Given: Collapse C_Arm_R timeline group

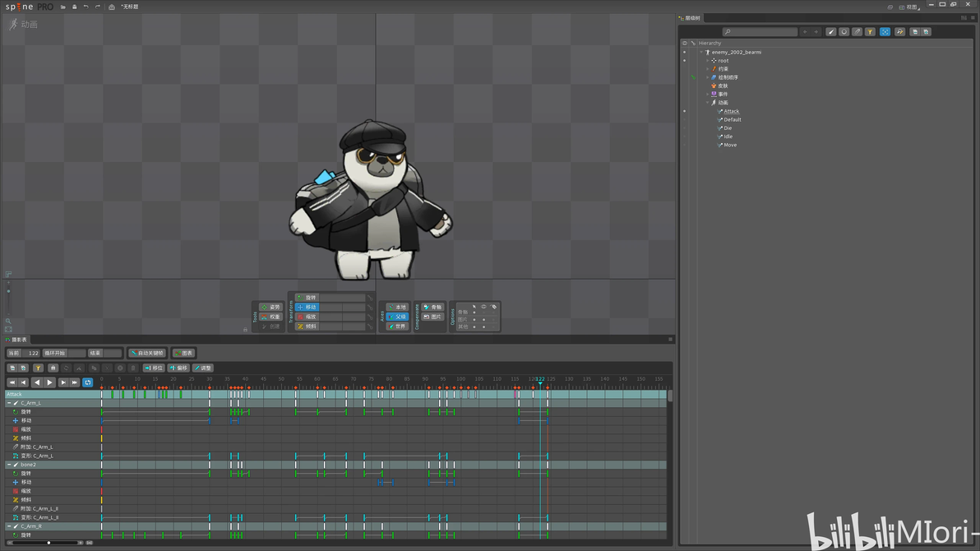Looking at the screenshot, I should point(9,526).
